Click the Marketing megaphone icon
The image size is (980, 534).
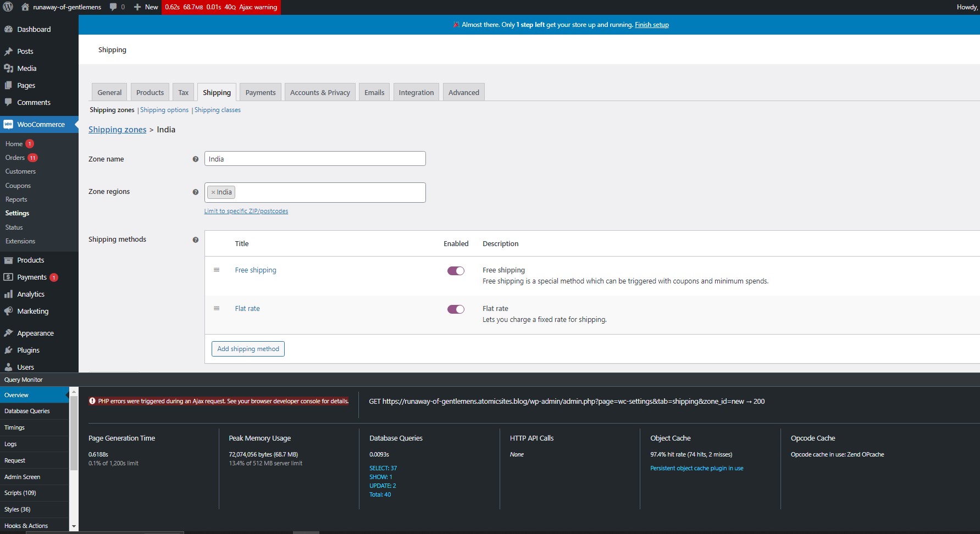[x=9, y=311]
